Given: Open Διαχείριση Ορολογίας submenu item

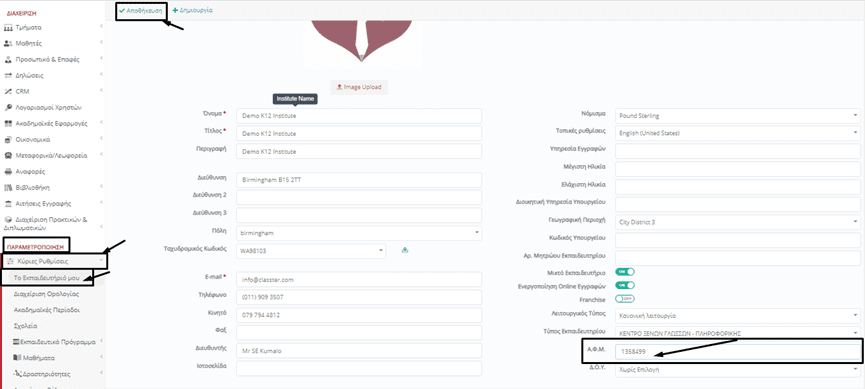Looking at the screenshot, I should [x=46, y=294].
